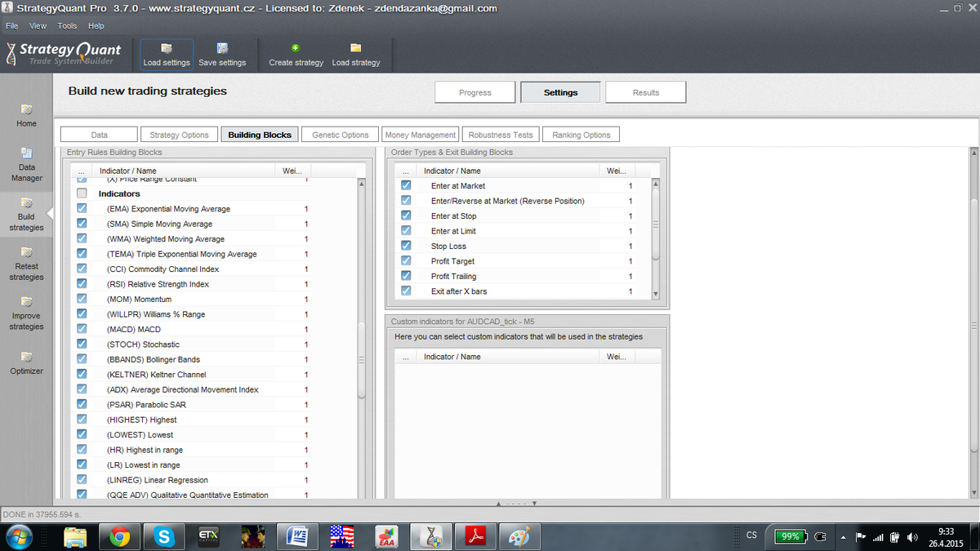Open Microsoft Word from the taskbar

297,536
